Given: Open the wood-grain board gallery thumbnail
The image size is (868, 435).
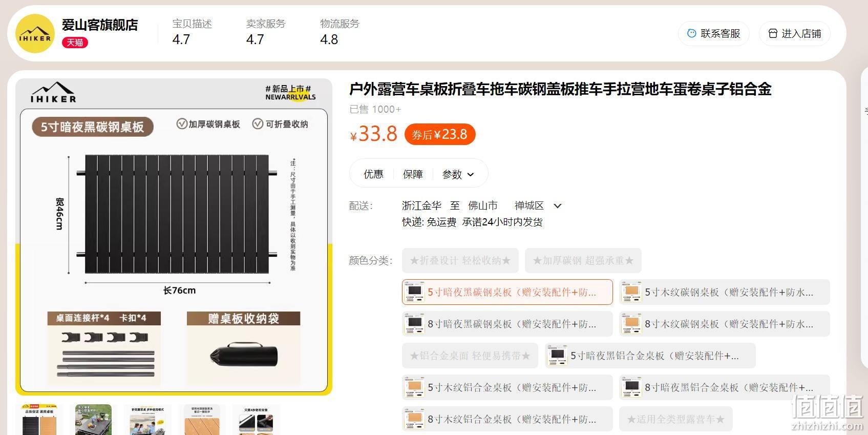Looking at the screenshot, I should pyautogui.click(x=202, y=420).
